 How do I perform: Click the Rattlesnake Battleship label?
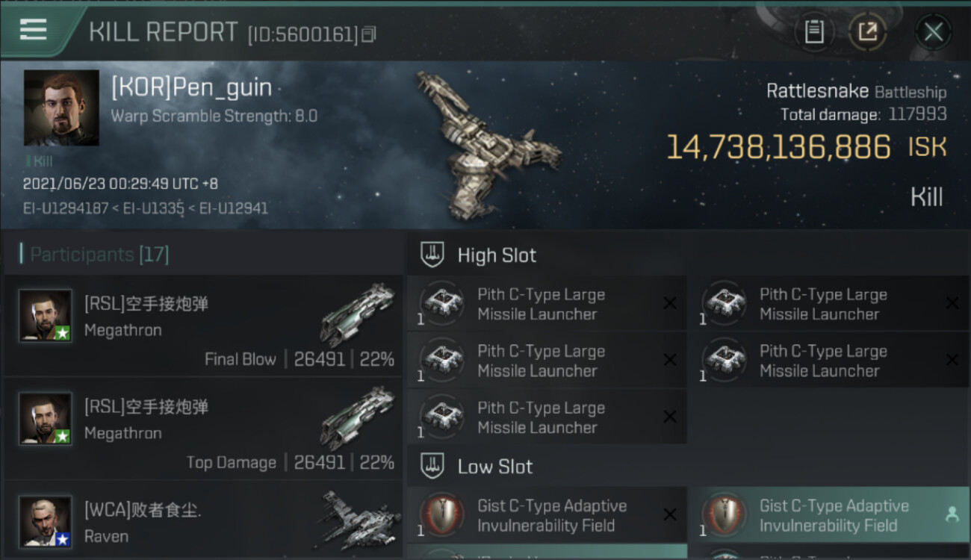point(856,92)
